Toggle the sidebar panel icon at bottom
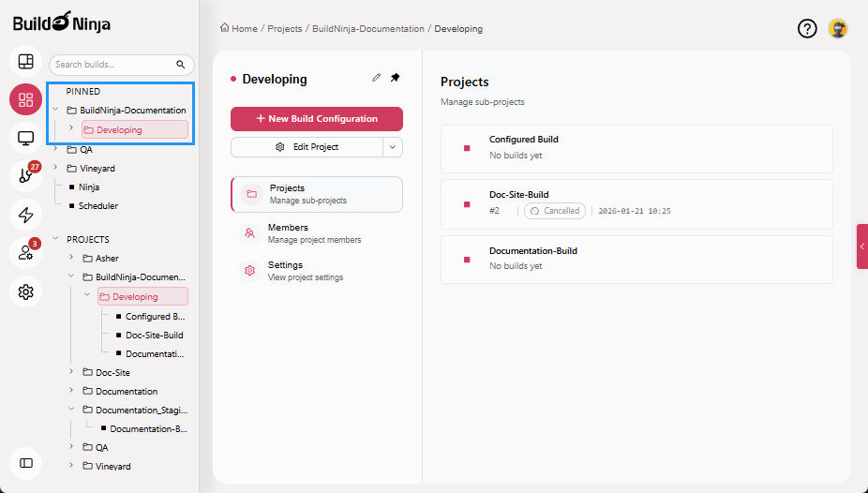 pos(26,463)
